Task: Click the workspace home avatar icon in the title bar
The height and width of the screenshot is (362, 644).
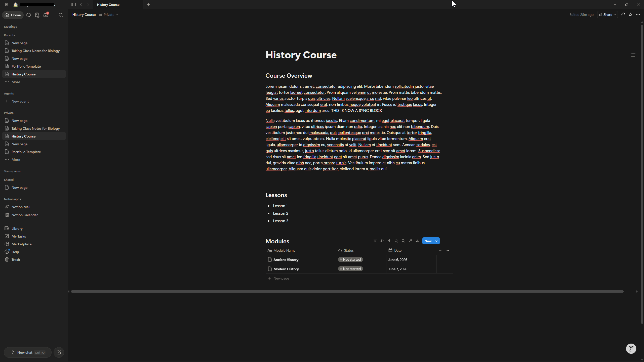Action: pyautogui.click(x=16, y=5)
